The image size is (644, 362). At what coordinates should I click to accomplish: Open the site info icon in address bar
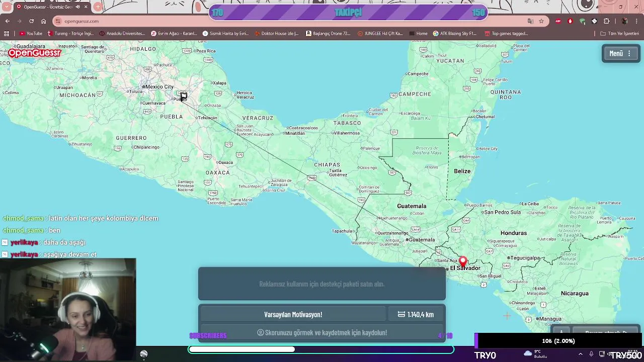[58, 21]
